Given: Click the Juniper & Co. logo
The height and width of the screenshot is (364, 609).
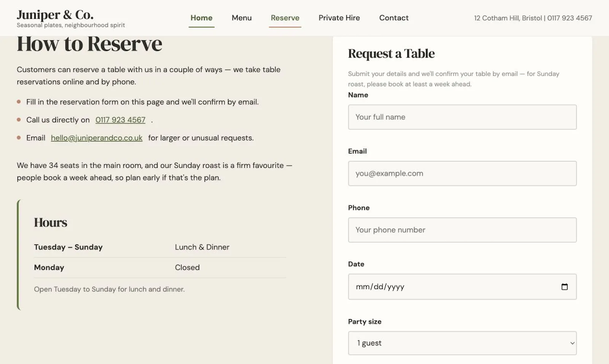Looking at the screenshot, I should coord(55,15).
